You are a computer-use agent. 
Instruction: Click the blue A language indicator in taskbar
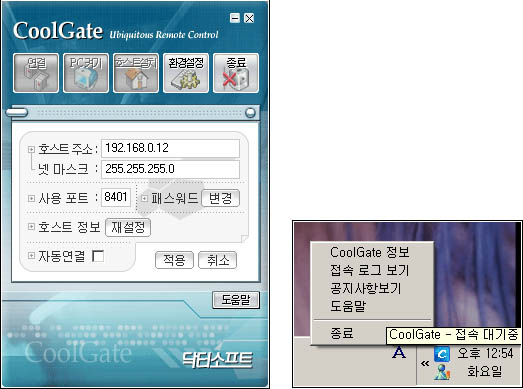click(399, 353)
